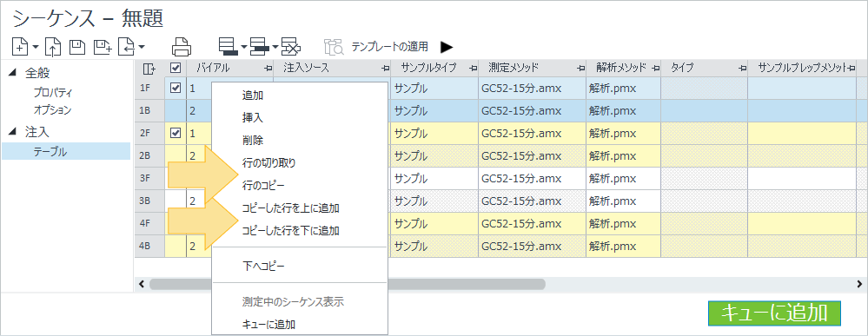The width and height of the screenshot is (868, 336).
Task: Expand the import icon dropdown arrow
Action: [142, 47]
